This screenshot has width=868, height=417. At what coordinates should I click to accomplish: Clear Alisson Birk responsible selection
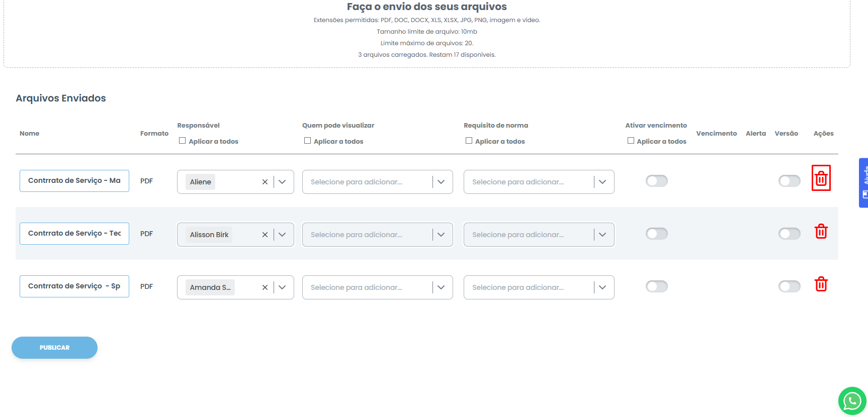click(x=265, y=235)
